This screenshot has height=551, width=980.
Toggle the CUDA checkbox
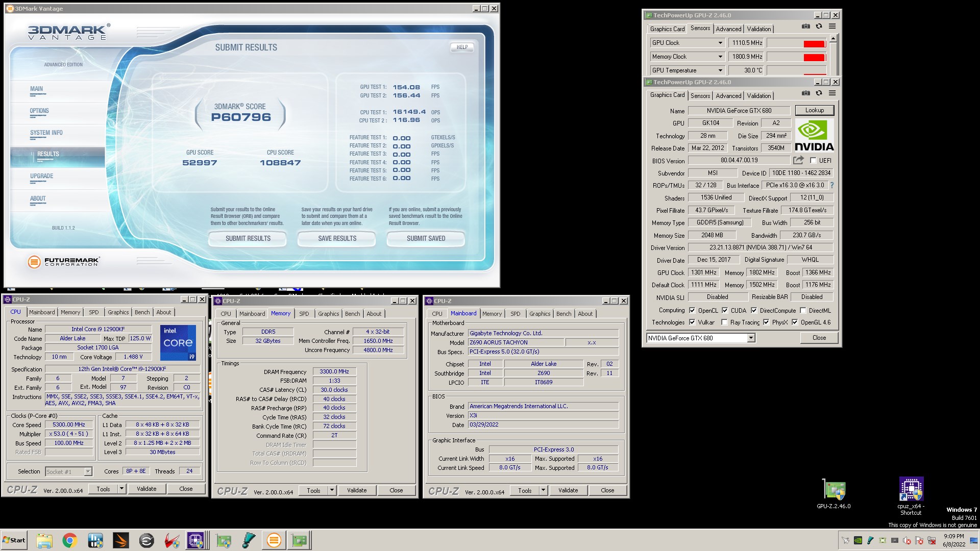point(725,310)
